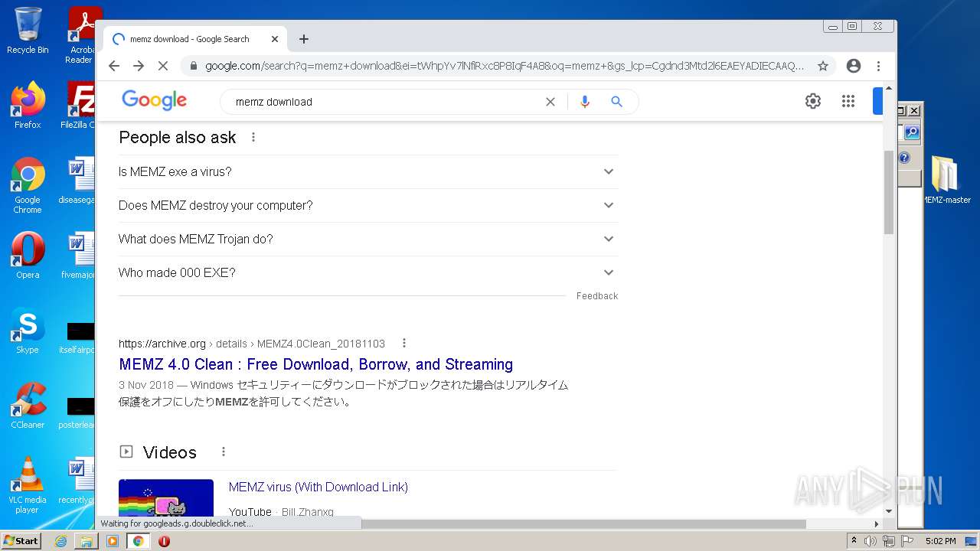The image size is (980, 551).
Task: Open Google quick settings gear
Action: pyautogui.click(x=813, y=101)
